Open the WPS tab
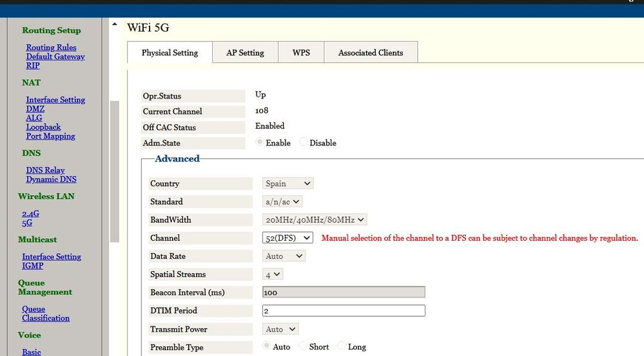 click(x=301, y=53)
